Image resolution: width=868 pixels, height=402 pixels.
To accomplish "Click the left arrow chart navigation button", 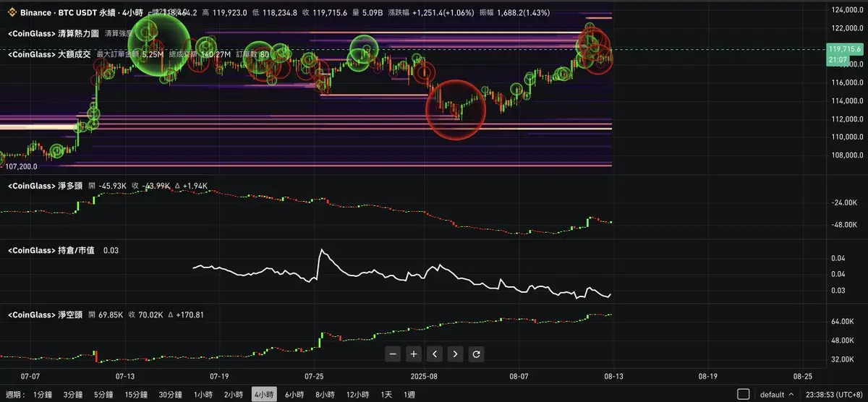I will [x=434, y=354].
